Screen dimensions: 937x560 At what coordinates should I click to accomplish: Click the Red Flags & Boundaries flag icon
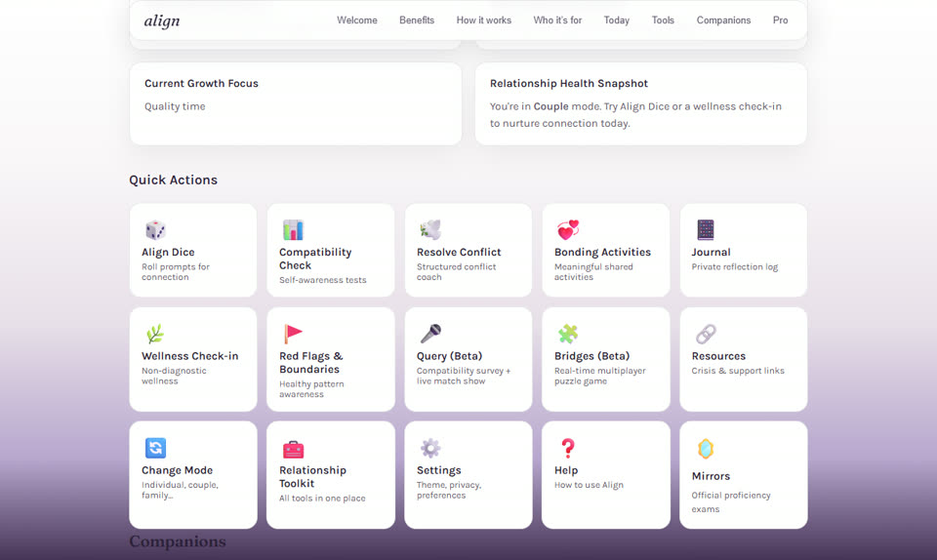(x=293, y=334)
